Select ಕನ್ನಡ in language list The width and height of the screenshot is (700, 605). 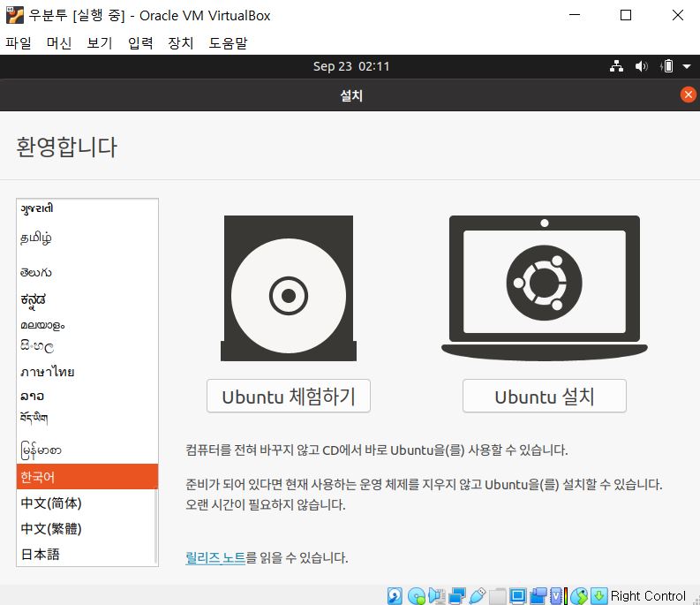(x=86, y=300)
